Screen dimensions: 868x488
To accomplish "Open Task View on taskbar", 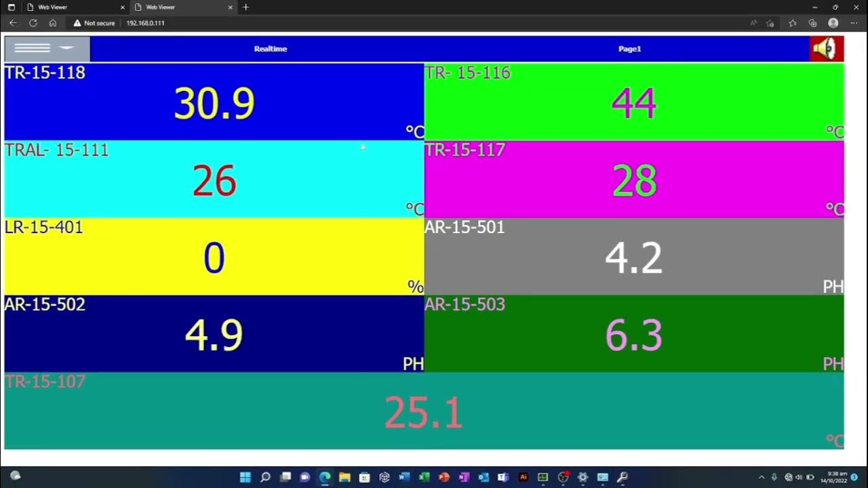I will (x=285, y=477).
